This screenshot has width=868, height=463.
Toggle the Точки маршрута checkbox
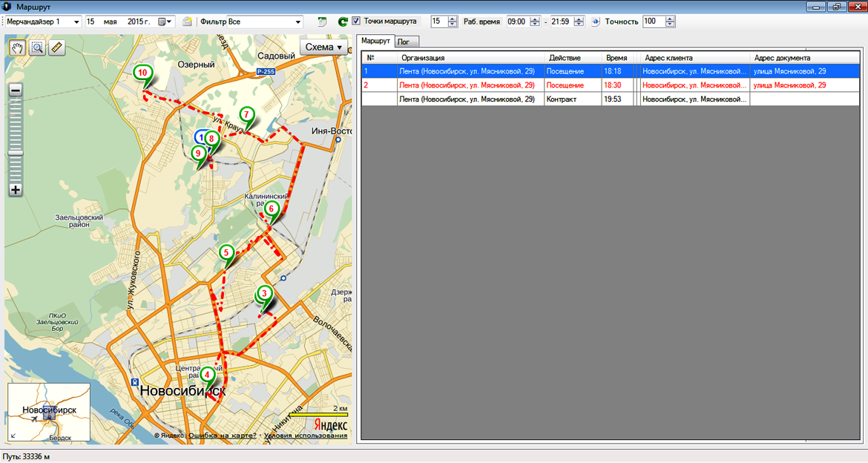point(357,22)
